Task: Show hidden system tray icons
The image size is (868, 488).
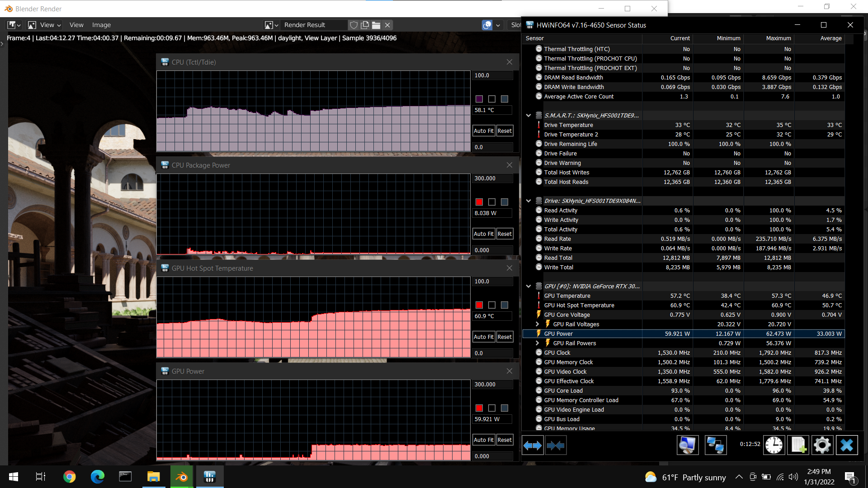Action: coord(739,477)
